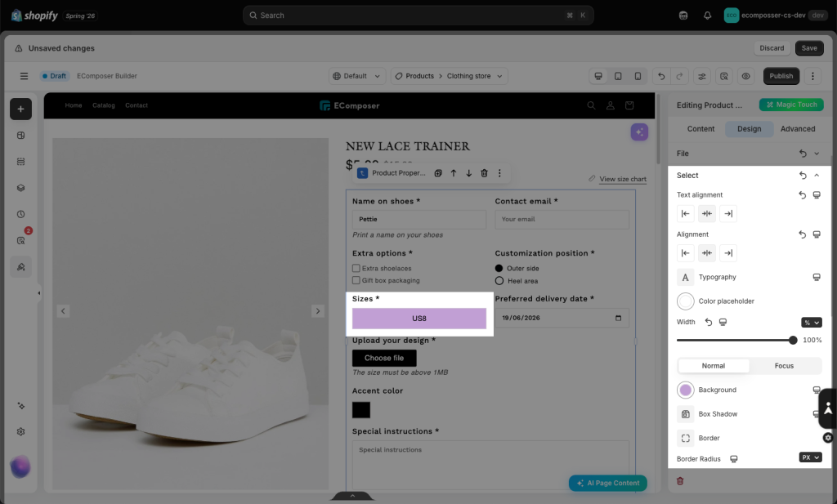
Task: Open the Color placeholder swatch
Action: 686,301
